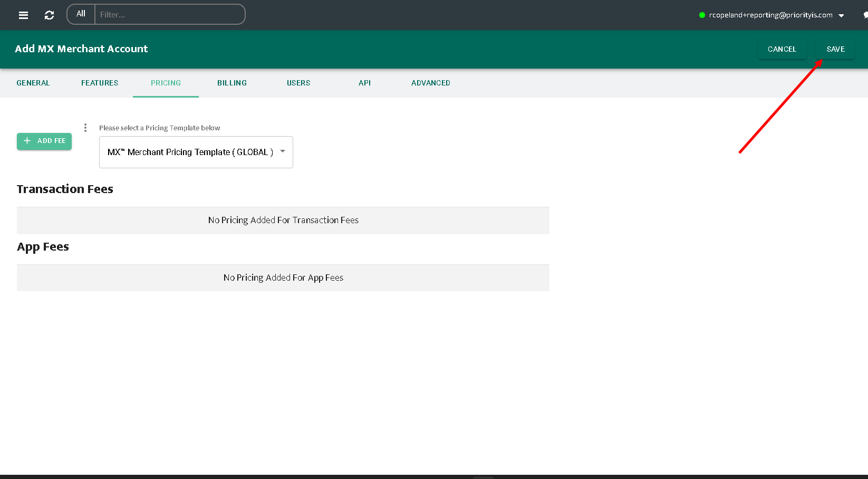868x479 pixels.
Task: Click the Transaction Fees heading
Action: point(65,189)
